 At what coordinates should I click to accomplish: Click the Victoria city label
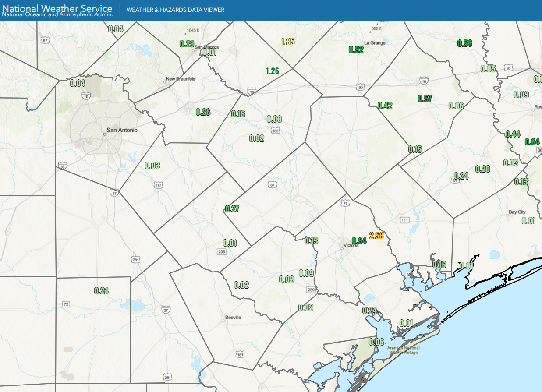tap(351, 245)
